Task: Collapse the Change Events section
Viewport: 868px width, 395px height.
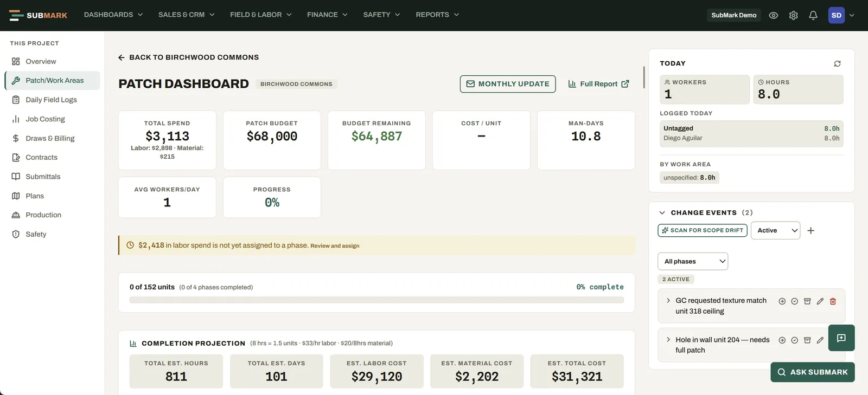Action: point(662,213)
